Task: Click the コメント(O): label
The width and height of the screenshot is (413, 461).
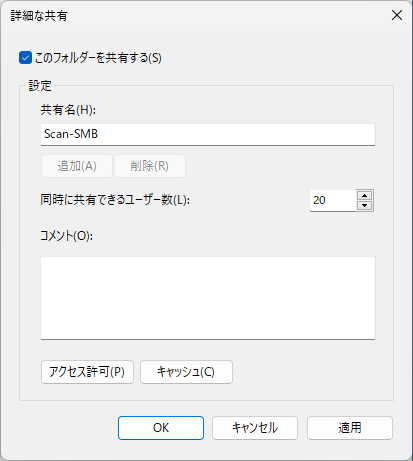Action: click(x=67, y=236)
